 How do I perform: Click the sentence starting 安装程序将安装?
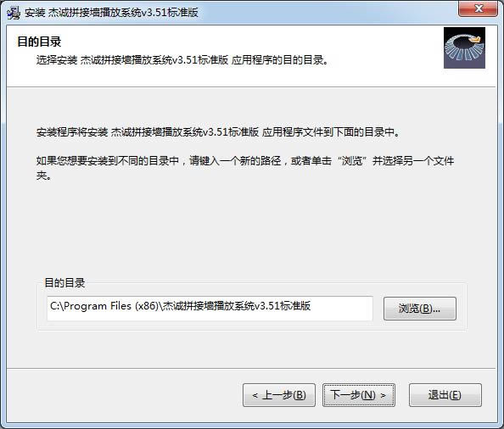coord(218,132)
